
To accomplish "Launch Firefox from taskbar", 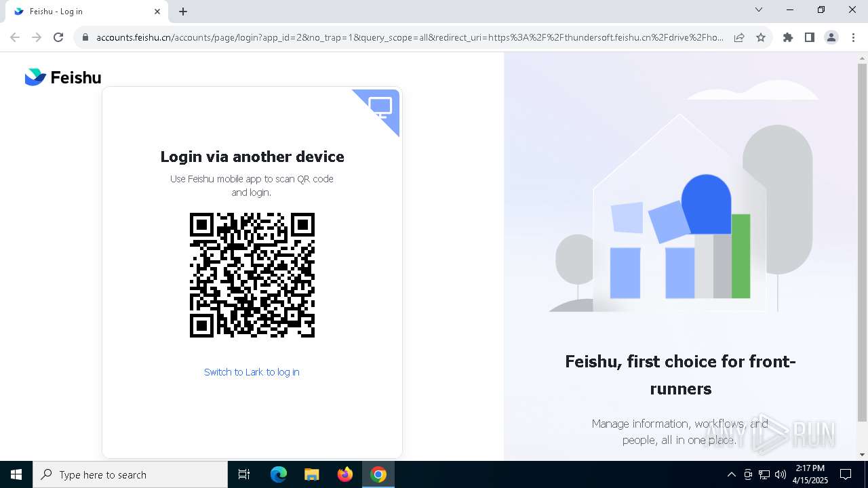I will point(345,474).
